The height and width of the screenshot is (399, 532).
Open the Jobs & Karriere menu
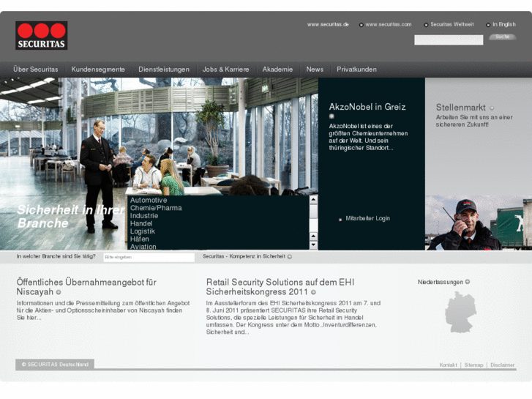click(x=225, y=70)
